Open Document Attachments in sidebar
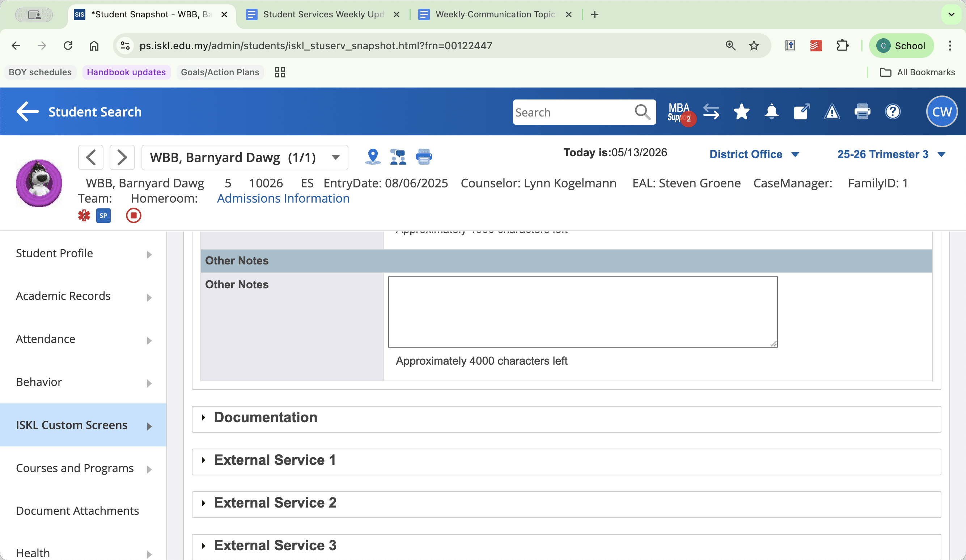 coord(77,511)
